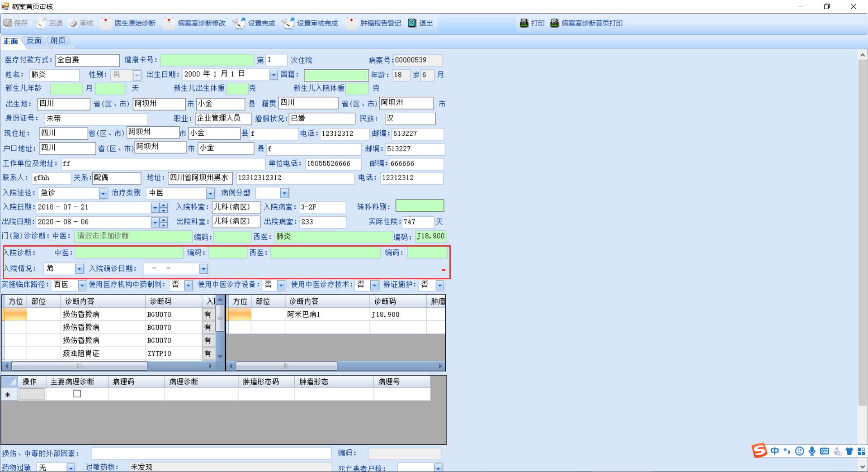Expand 使用中医诊疗设备 dropdown
Screen dimensions: 868x472
coord(281,285)
